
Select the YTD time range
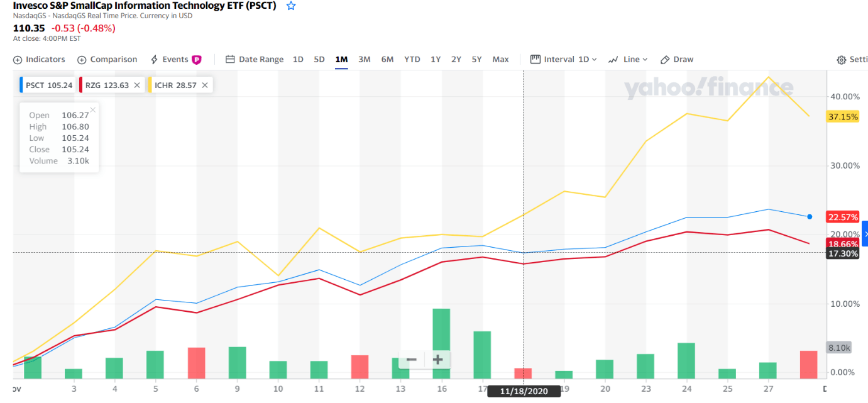[x=412, y=60]
